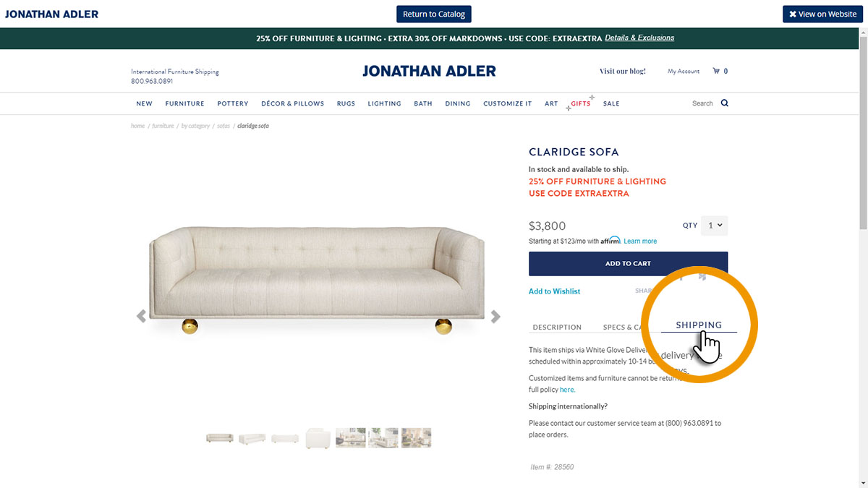The width and height of the screenshot is (868, 488).
Task: Open the Lighting menu
Action: [x=384, y=103]
